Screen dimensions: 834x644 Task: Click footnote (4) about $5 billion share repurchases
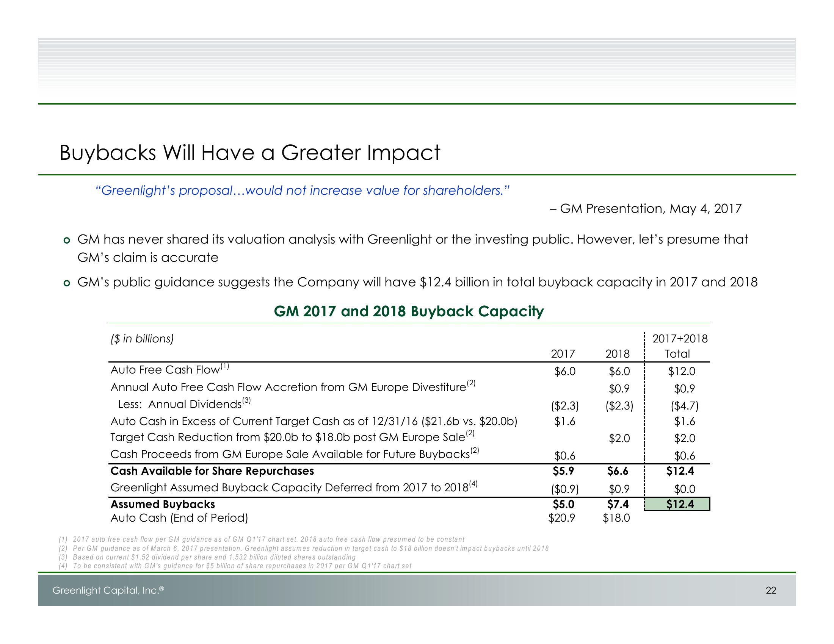[235, 566]
